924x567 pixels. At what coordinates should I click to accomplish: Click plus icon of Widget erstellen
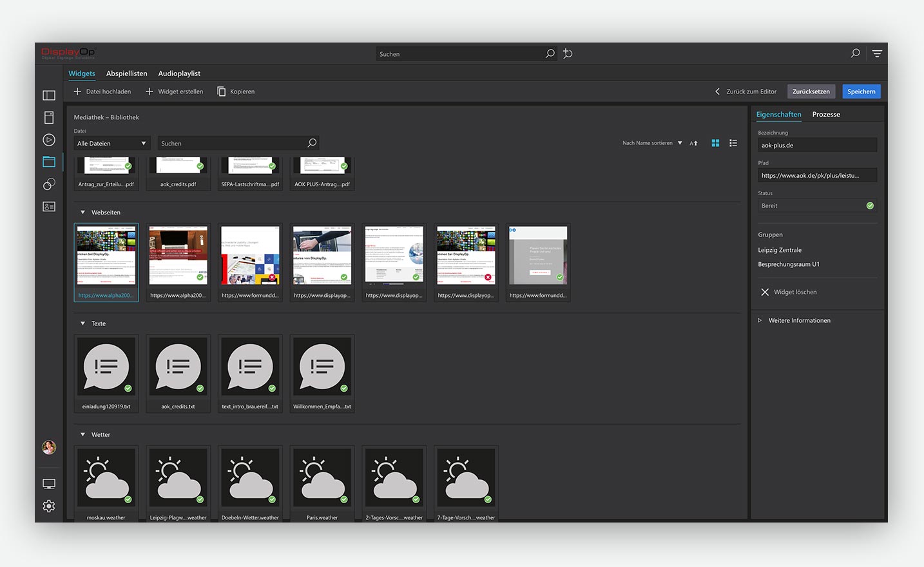(149, 91)
